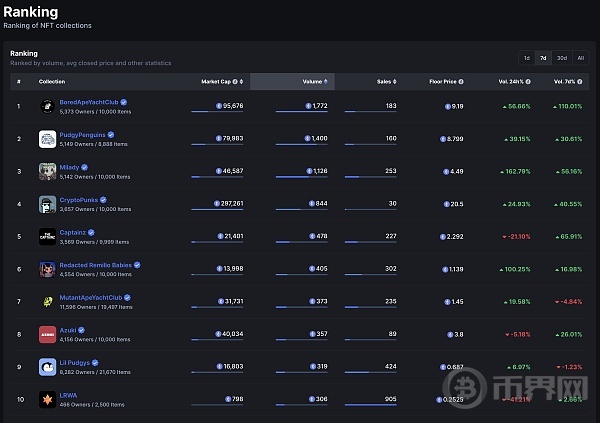The height and width of the screenshot is (423, 600).
Task: Click the Redacted Remilio Babies avatar
Action: 47,269
